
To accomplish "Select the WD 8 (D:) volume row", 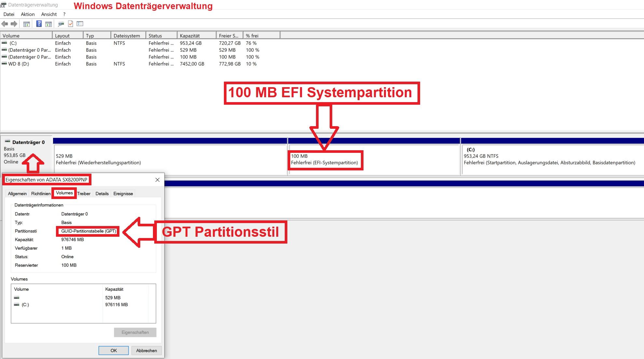I will [x=19, y=64].
